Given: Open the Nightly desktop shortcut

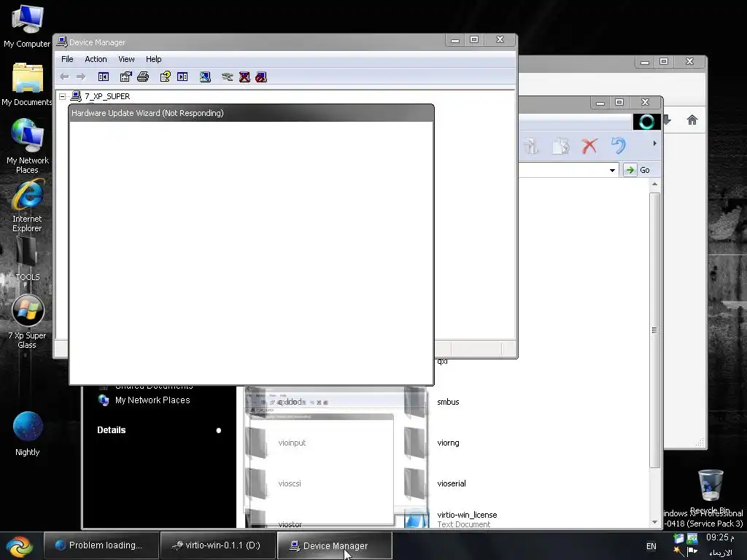Looking at the screenshot, I should [x=27, y=434].
